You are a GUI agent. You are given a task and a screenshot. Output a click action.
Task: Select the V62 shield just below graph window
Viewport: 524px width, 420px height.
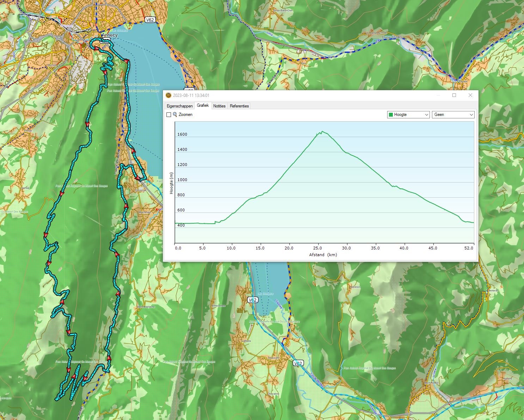click(252, 300)
